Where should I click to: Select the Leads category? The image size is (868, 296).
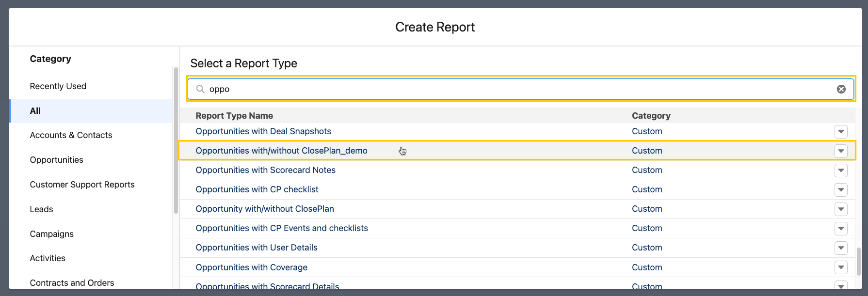(x=41, y=209)
